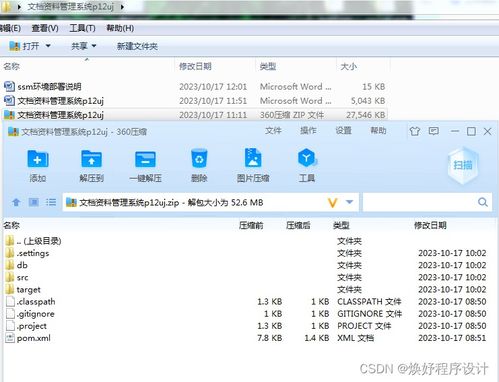Go up one level with the up arrow icon
The height and width of the screenshot is (382, 499).
click(x=16, y=202)
